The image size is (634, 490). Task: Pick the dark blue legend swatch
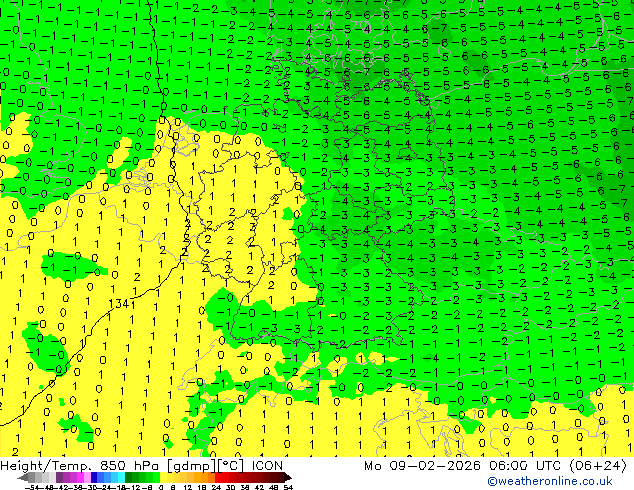[94, 477]
